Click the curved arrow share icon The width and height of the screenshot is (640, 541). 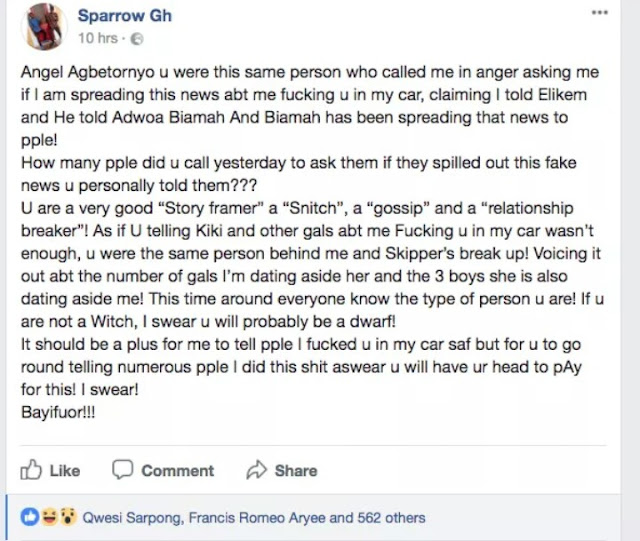pos(256,470)
